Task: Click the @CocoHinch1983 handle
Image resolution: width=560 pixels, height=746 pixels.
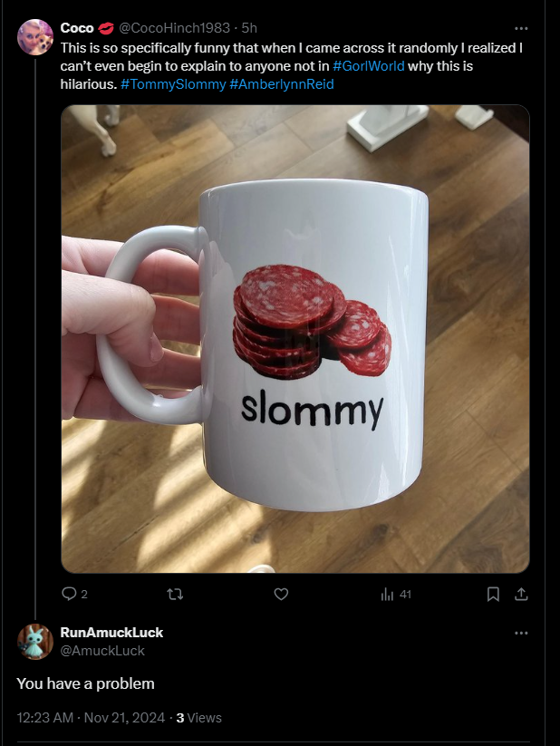Action: click(174, 28)
